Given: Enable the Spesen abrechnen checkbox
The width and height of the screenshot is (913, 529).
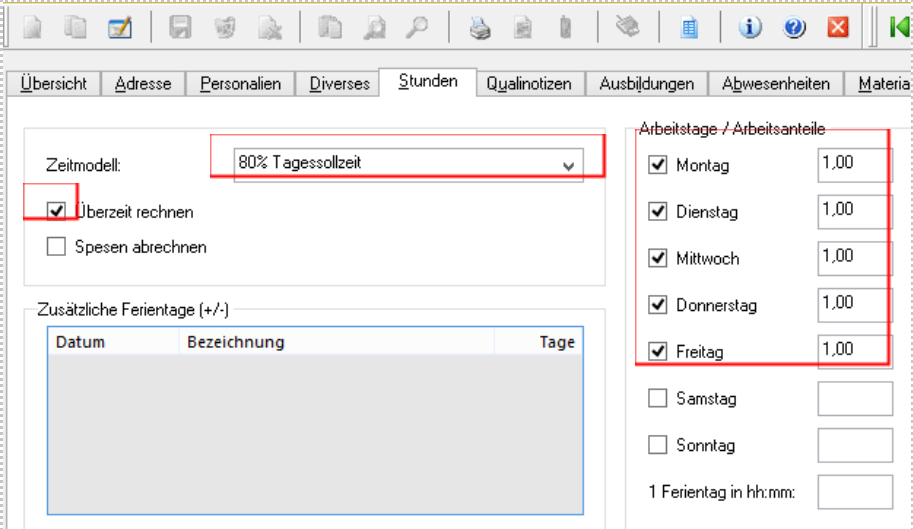Looking at the screenshot, I should [x=57, y=246].
